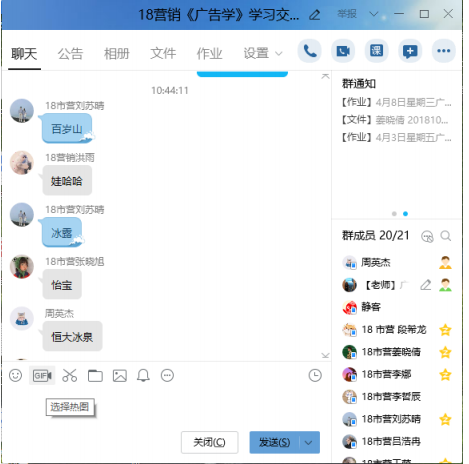
Task: Click the 发送(S) send button
Action: click(x=275, y=443)
